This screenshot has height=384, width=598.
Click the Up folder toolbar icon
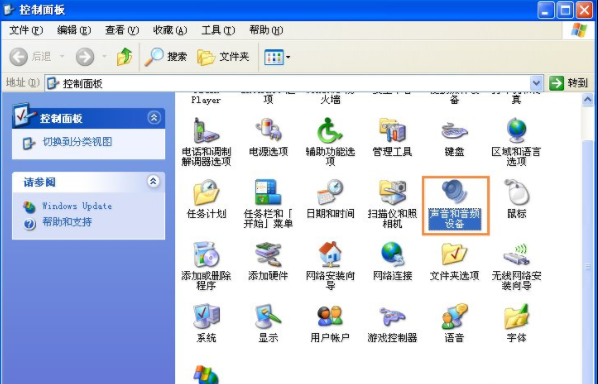[124, 57]
